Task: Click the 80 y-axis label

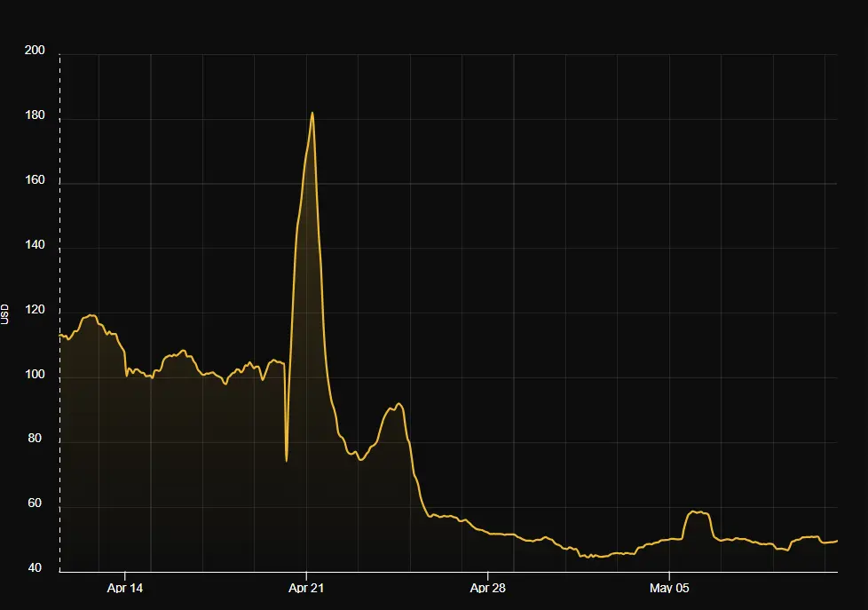Action: pos(35,439)
